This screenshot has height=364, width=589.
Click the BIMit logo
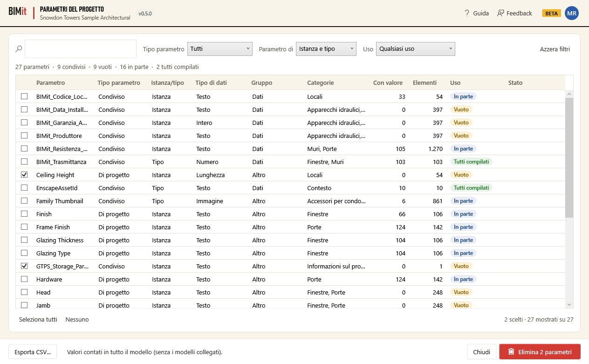(18, 12)
